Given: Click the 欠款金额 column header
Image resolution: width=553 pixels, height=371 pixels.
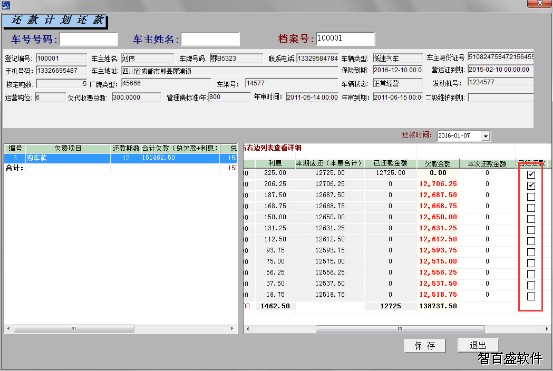Looking at the screenshot, I should [438, 164].
